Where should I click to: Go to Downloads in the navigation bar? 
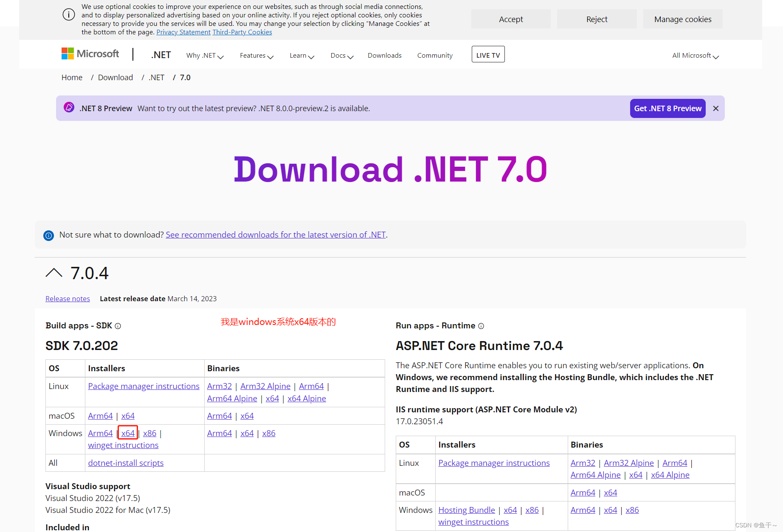(x=385, y=56)
